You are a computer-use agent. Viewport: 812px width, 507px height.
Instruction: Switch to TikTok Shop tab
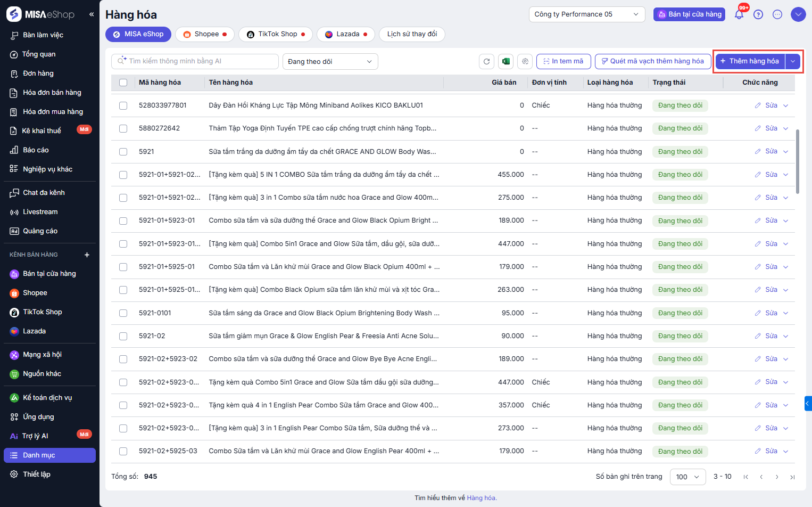[x=276, y=34]
